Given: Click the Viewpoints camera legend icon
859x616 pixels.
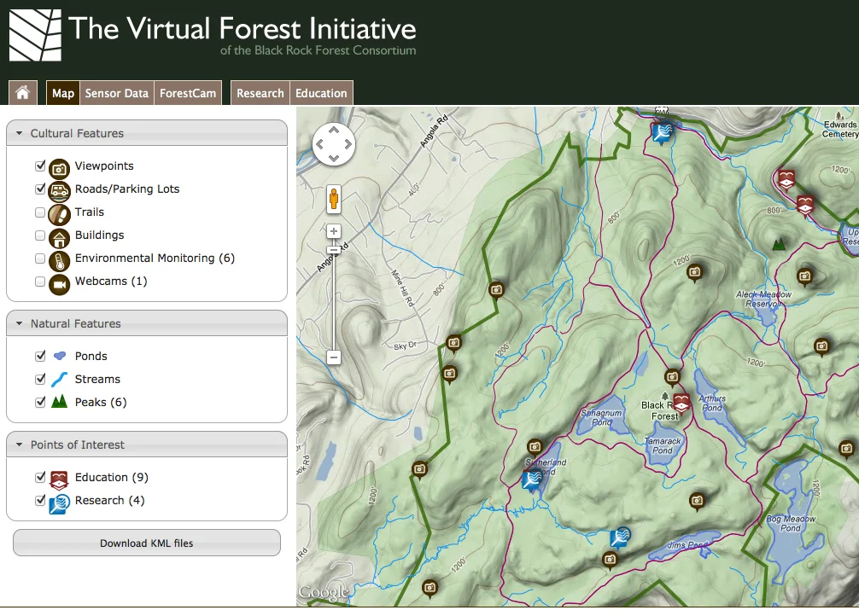Looking at the screenshot, I should pyautogui.click(x=59, y=169).
